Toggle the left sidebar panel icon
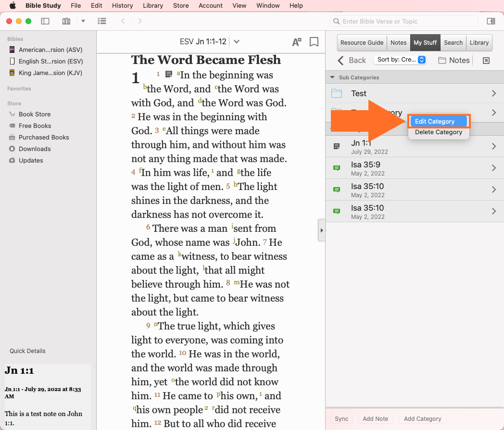 (45, 21)
